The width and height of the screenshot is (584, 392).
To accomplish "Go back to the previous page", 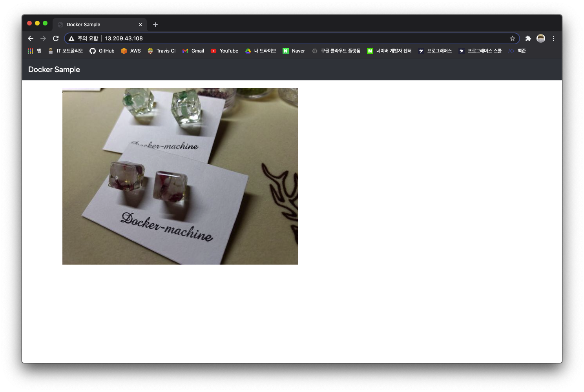I will point(31,38).
